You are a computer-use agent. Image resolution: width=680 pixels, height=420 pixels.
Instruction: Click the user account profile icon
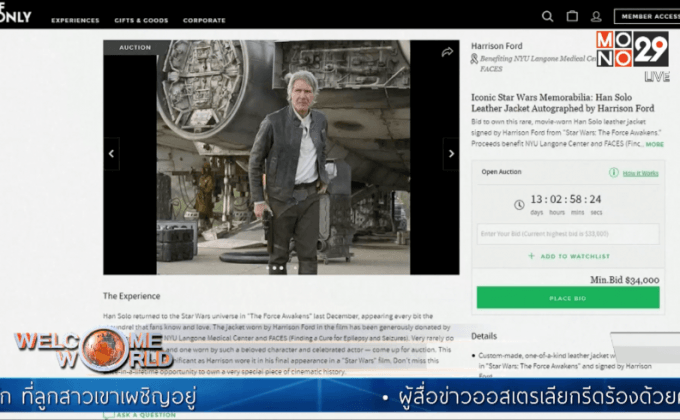click(596, 17)
